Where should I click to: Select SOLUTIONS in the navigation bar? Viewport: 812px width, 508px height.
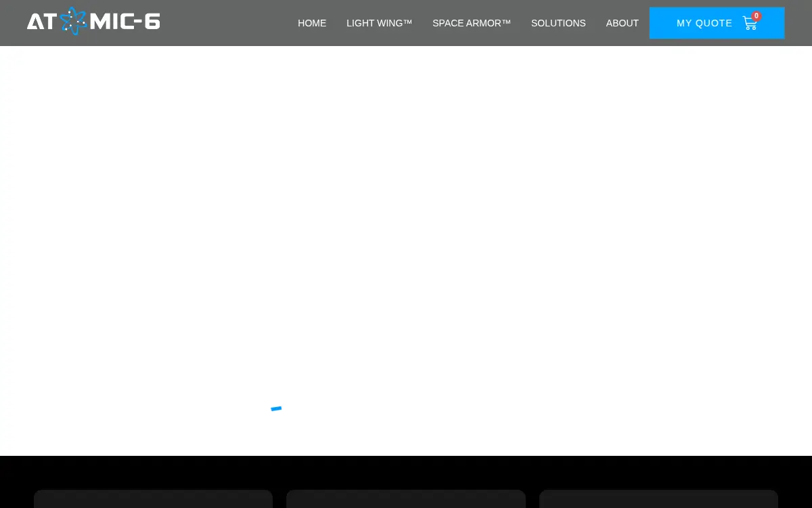click(x=558, y=23)
